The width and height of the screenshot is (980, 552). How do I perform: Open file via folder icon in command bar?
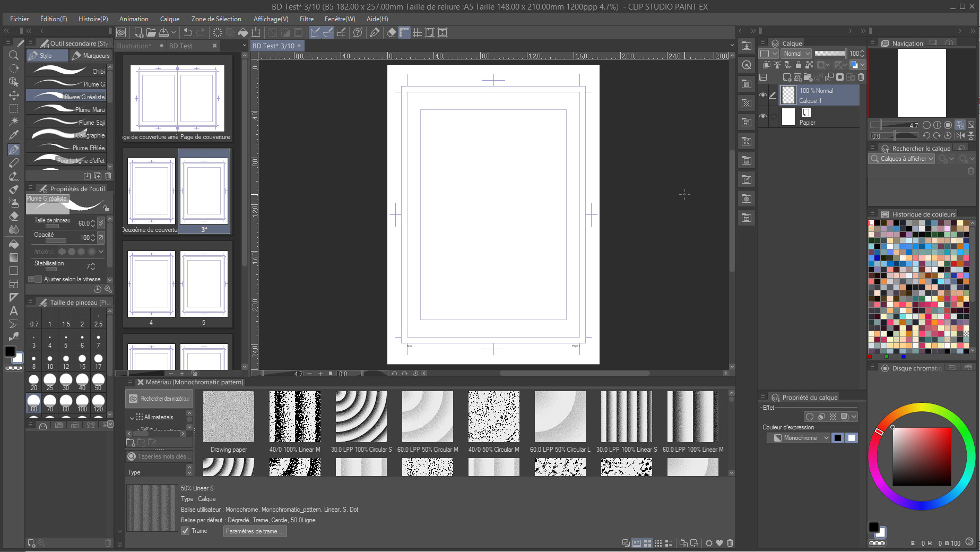click(151, 32)
